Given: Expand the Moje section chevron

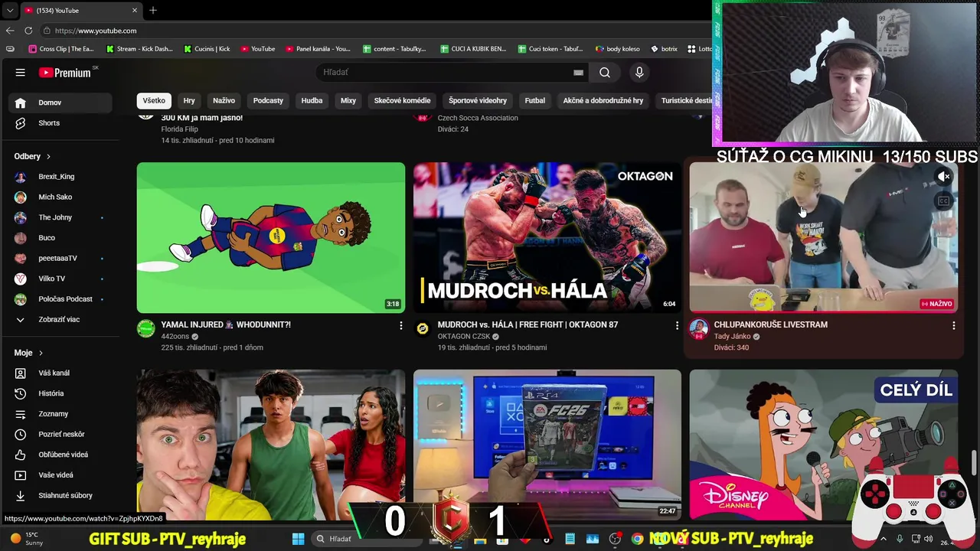Looking at the screenshot, I should 41,353.
